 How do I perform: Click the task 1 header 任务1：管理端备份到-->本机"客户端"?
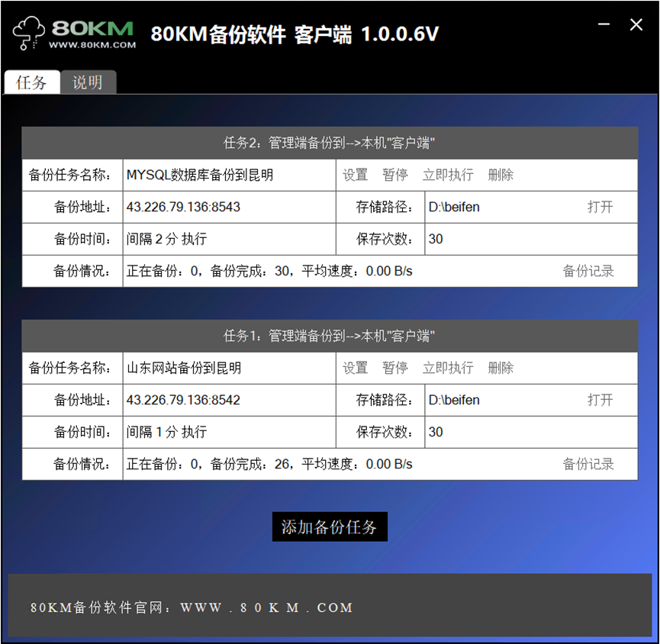point(330,336)
